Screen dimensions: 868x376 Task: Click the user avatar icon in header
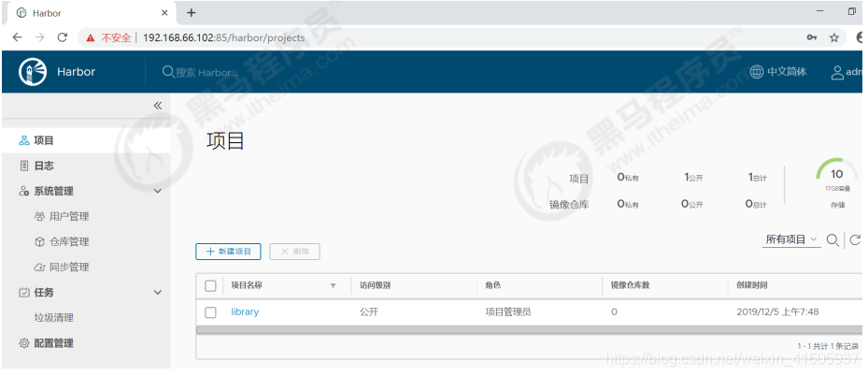[837, 73]
